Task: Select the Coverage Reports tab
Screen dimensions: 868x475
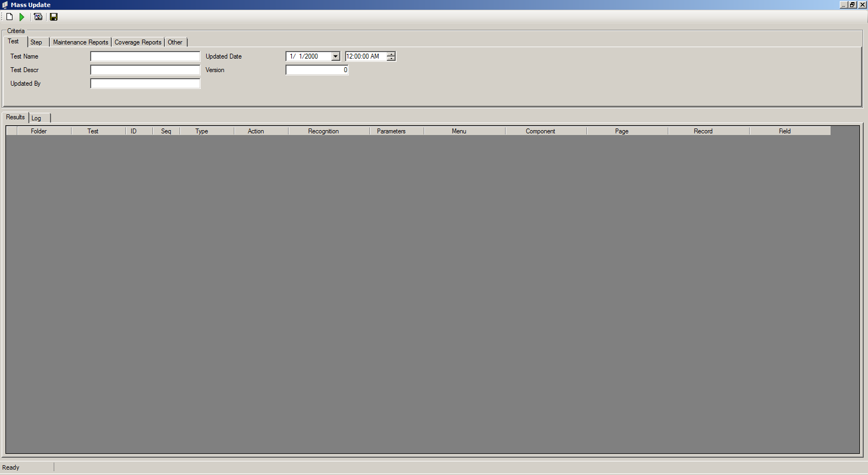Action: 138,42
